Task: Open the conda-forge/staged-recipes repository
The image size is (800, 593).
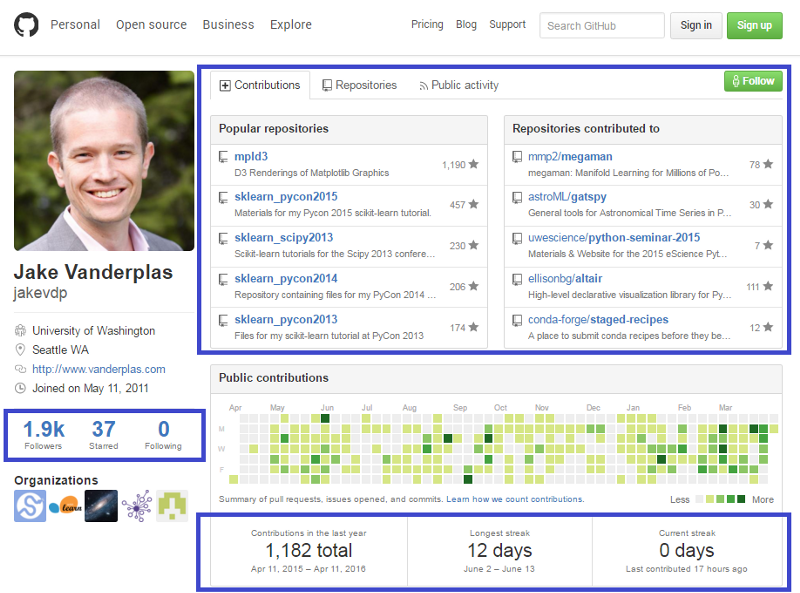Action: coord(598,319)
